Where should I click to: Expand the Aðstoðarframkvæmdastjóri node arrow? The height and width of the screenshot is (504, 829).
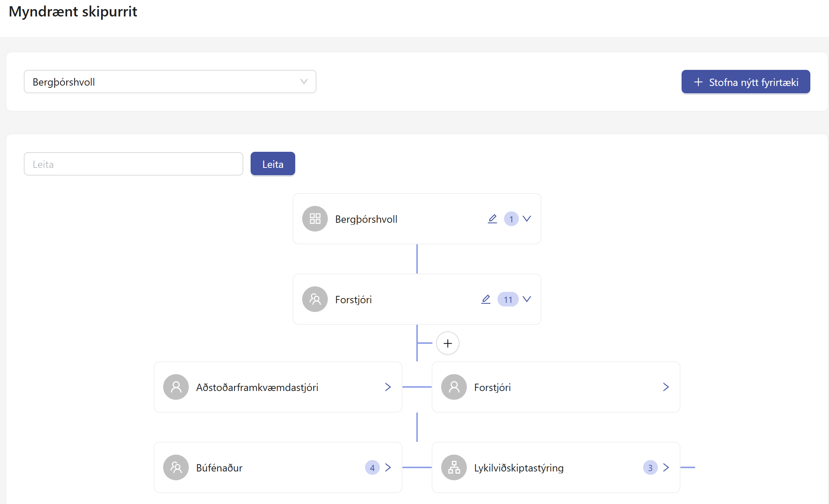point(388,387)
